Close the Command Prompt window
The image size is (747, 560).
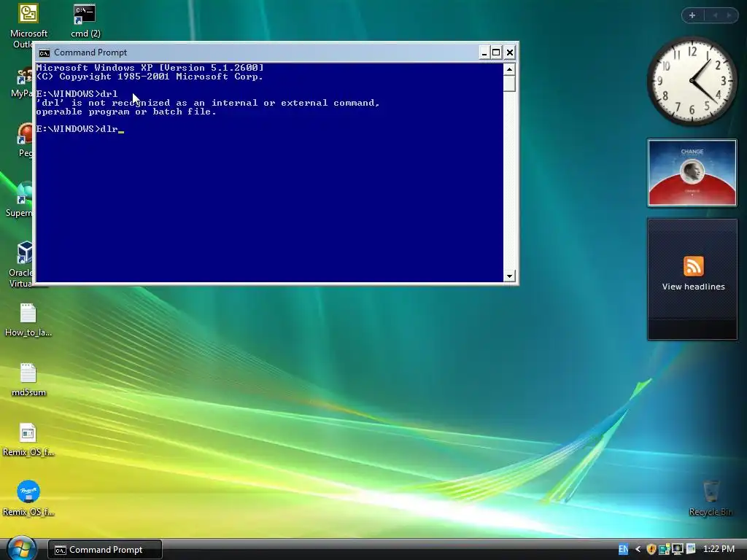coord(510,52)
